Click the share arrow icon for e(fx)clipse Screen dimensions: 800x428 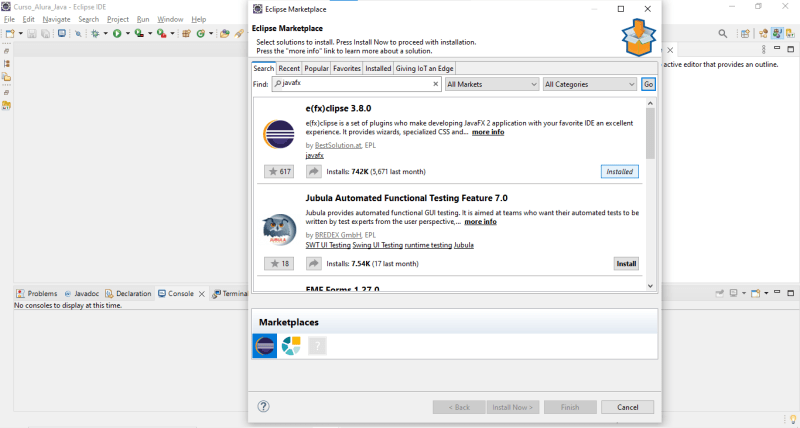pyautogui.click(x=313, y=171)
